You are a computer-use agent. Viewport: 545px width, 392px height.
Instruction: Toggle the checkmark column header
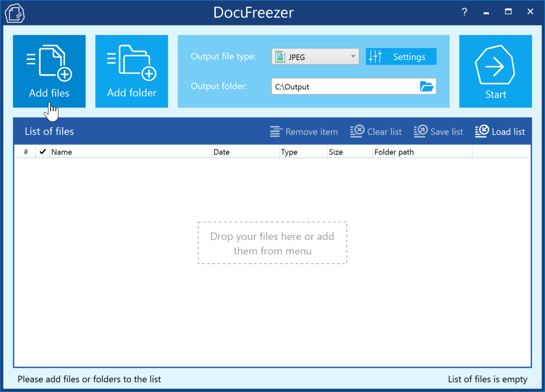click(x=43, y=152)
